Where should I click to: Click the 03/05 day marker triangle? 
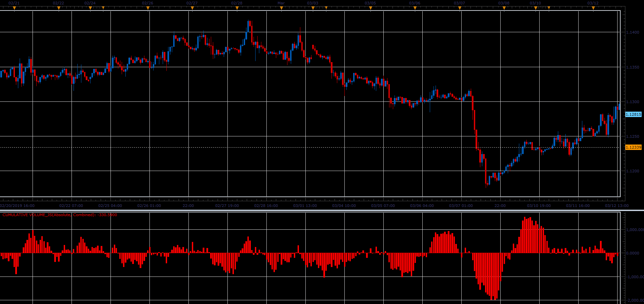[x=370, y=8]
